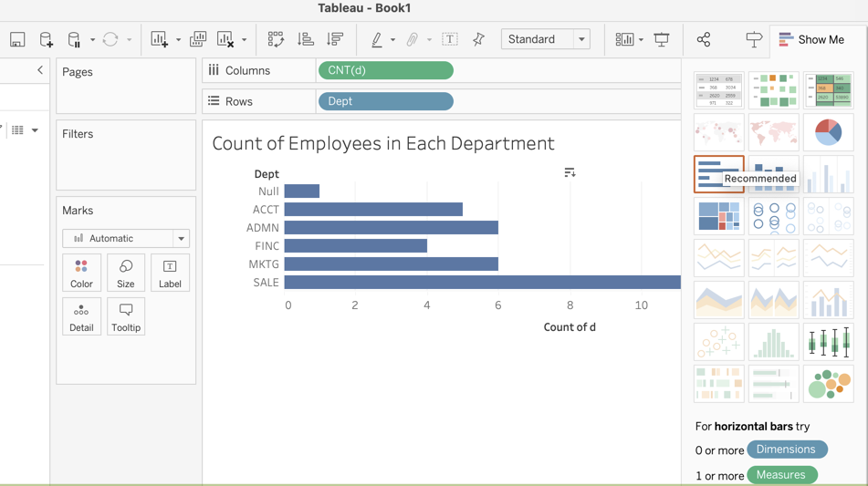Open the Standard fit dropdown

(x=581, y=39)
